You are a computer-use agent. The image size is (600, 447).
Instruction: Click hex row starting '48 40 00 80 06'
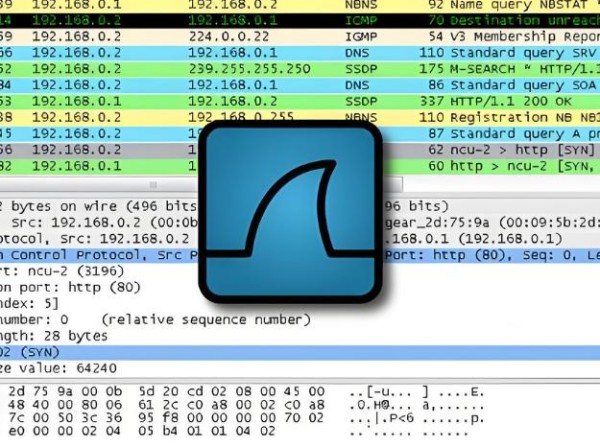[166, 405]
